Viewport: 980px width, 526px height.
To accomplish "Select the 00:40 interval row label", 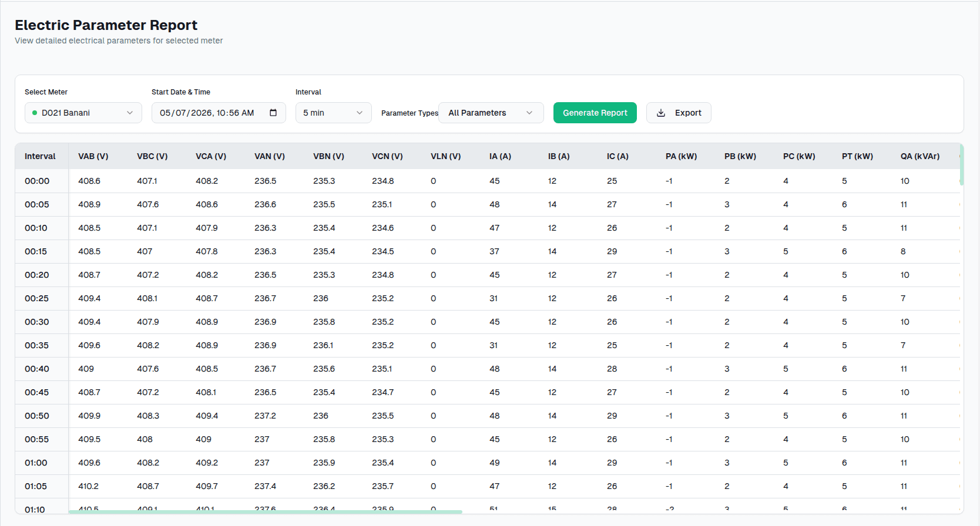I will tap(37, 369).
